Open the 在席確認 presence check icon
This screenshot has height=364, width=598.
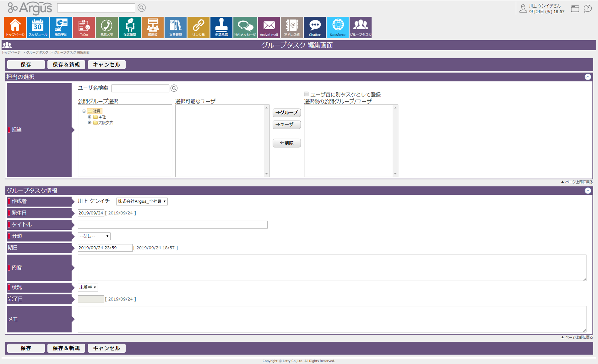point(130,28)
